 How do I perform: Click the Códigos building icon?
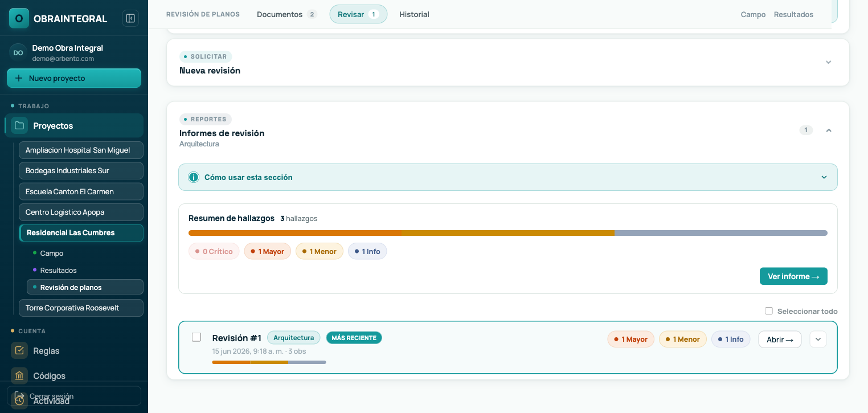click(19, 375)
